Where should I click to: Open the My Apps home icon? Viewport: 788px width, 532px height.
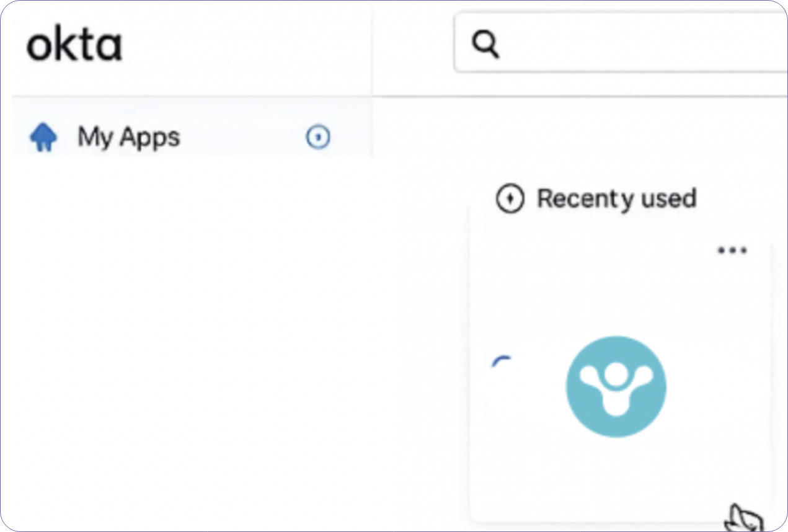pos(43,138)
